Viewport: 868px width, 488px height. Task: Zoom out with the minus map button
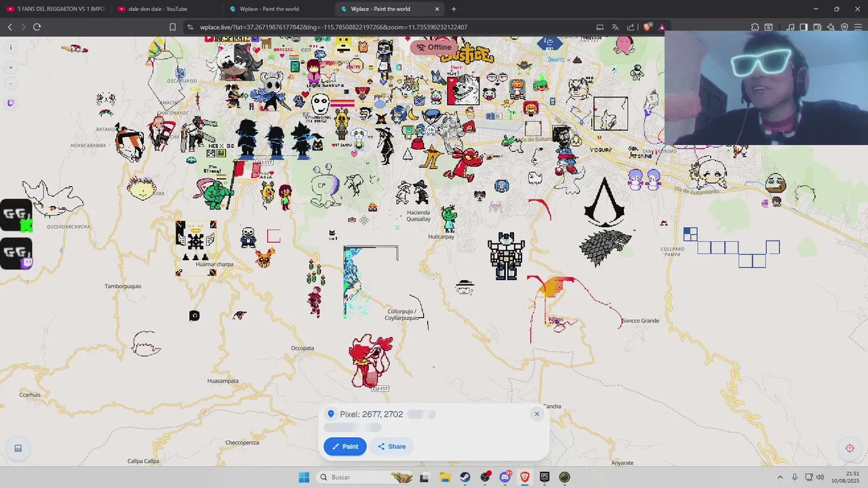(10, 84)
